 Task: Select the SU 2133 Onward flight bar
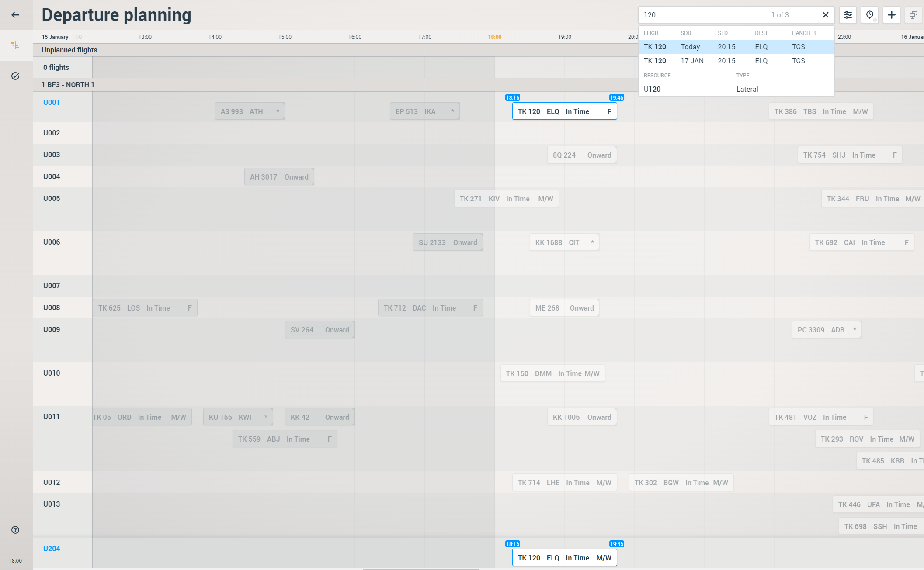click(448, 242)
